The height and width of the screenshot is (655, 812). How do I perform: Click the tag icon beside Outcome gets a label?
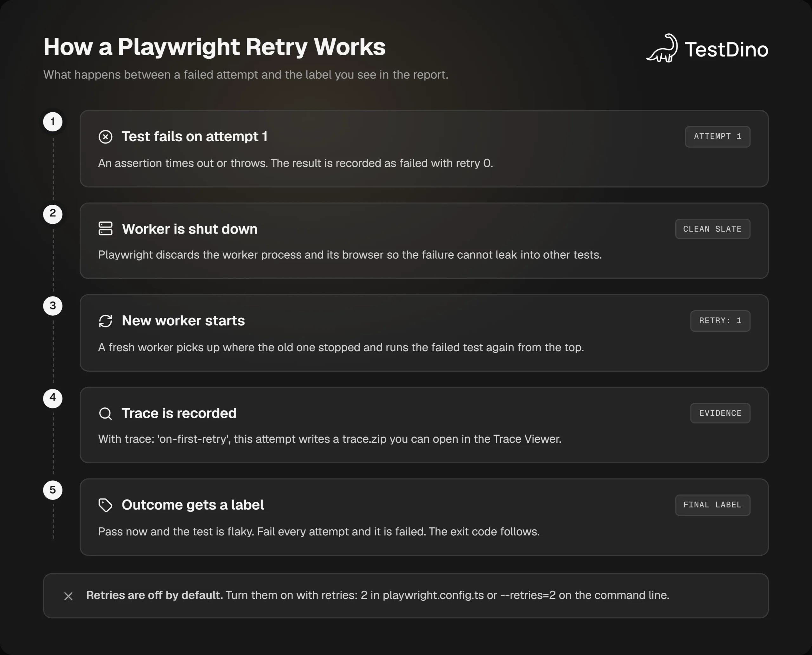coord(106,505)
